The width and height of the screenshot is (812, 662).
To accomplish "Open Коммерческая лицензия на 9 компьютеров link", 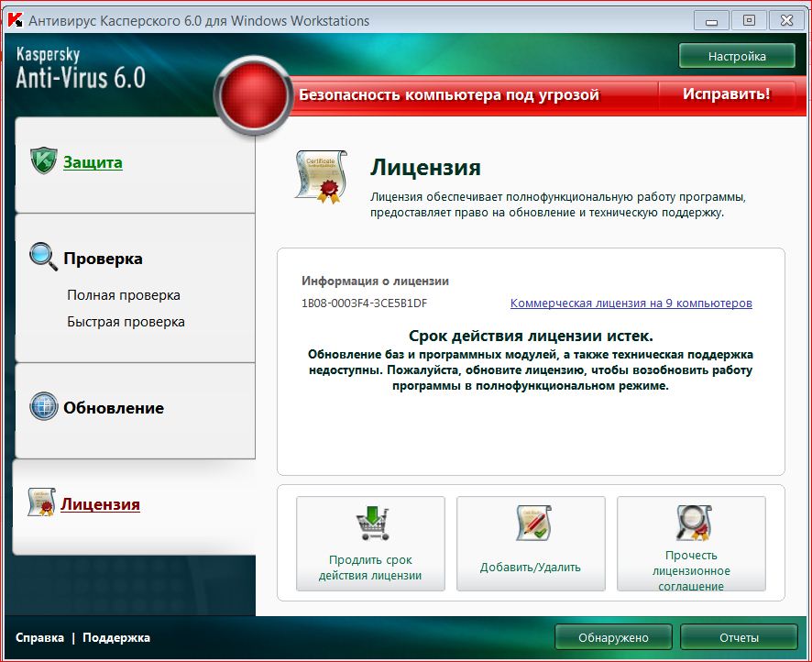I will coord(631,303).
